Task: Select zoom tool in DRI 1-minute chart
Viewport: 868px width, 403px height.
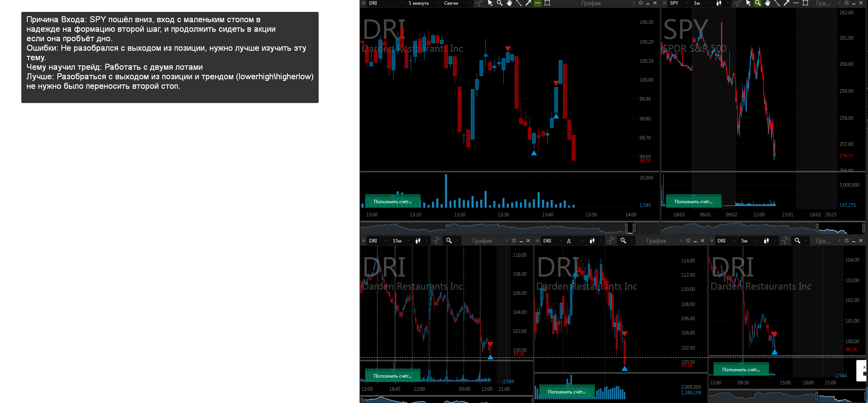Action: pyautogui.click(x=500, y=3)
